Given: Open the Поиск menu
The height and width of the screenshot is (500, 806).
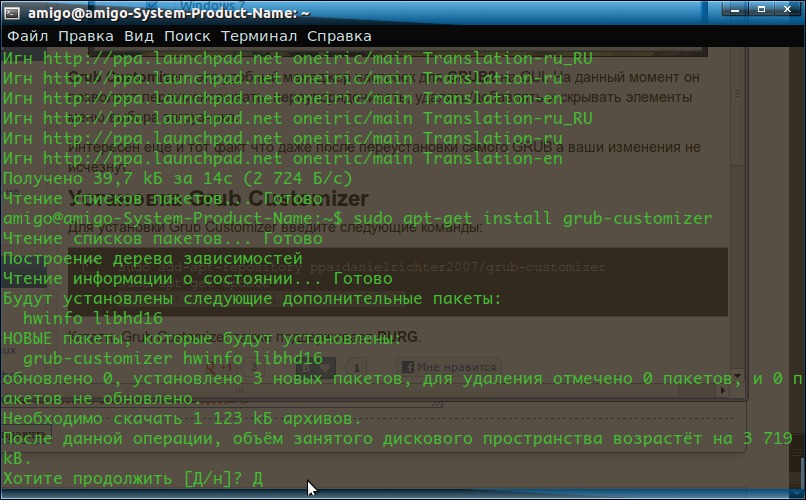Looking at the screenshot, I should [x=187, y=36].
